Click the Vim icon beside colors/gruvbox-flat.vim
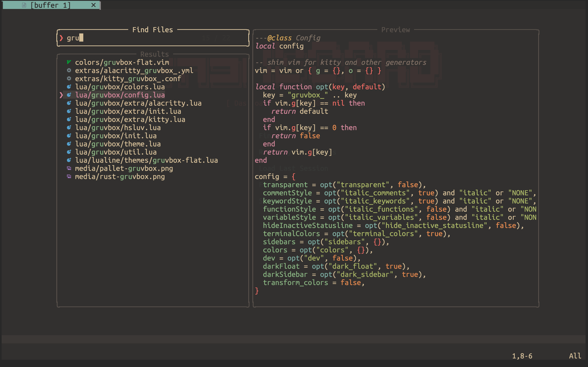 [69, 62]
